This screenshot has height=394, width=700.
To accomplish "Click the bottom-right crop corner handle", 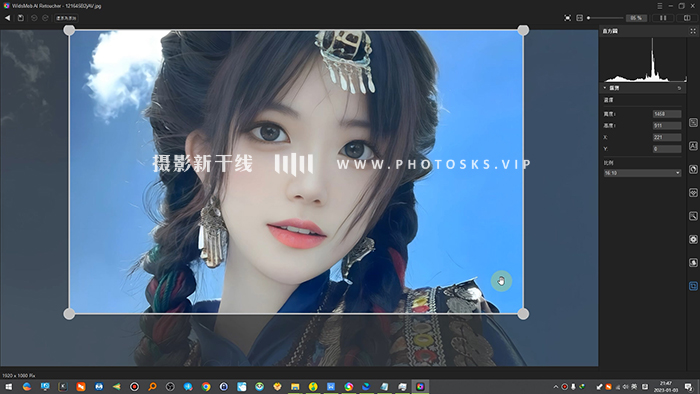I will click(x=523, y=314).
